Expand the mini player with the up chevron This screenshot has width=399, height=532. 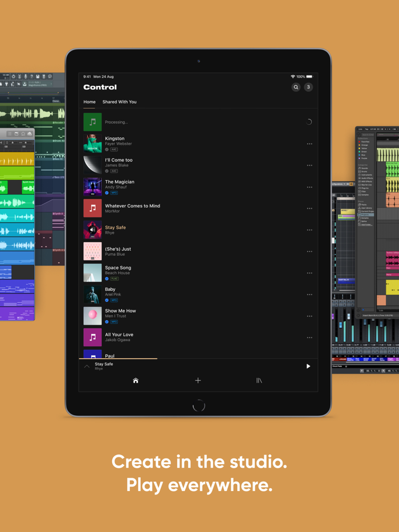point(87,366)
